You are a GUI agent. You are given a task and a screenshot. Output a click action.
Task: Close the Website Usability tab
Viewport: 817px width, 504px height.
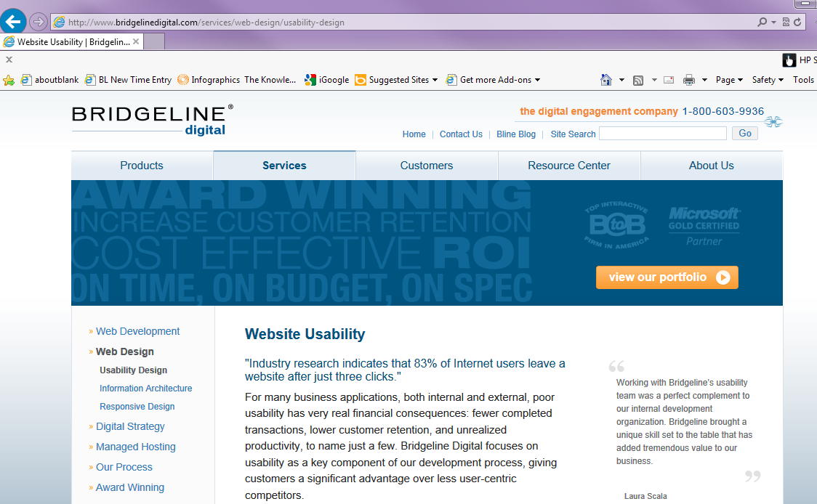(x=136, y=41)
